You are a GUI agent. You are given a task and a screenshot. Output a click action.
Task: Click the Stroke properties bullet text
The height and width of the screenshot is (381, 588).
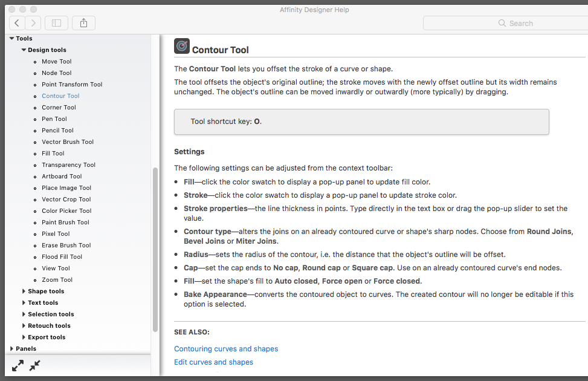point(375,213)
